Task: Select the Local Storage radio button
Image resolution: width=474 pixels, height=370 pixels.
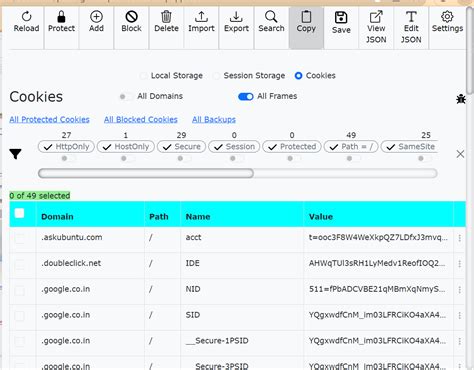Action: (x=143, y=76)
